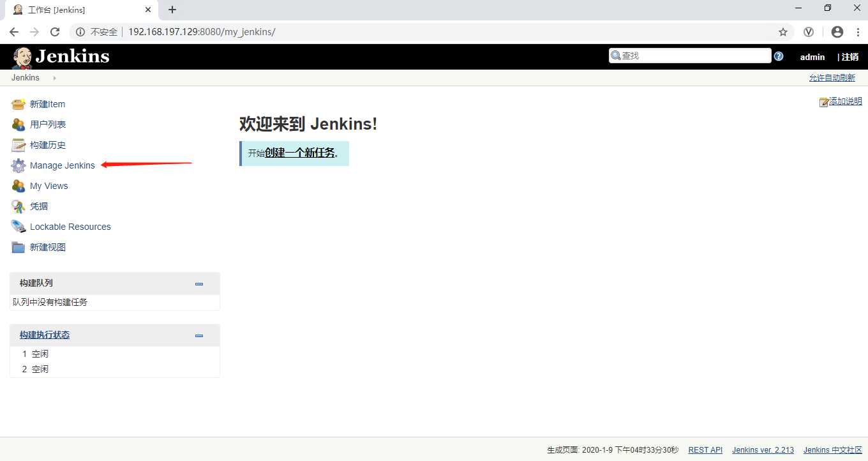The width and height of the screenshot is (868, 461).
Task: Open the Jenkins 中文社区 footer link
Action: pos(833,450)
